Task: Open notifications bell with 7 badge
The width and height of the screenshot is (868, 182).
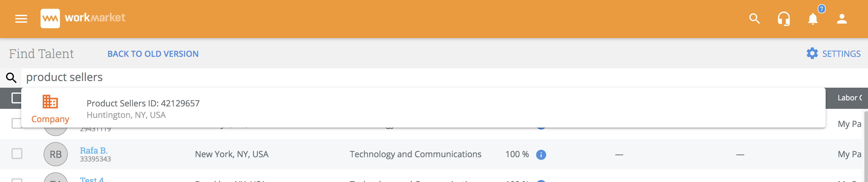Action: point(813,19)
